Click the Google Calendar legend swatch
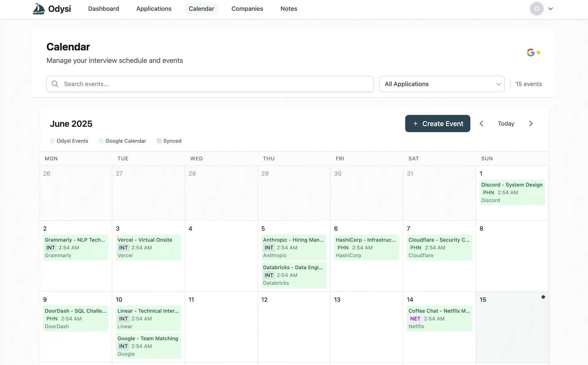Screen dimensions: 588x365 pyautogui.click(x=101, y=141)
